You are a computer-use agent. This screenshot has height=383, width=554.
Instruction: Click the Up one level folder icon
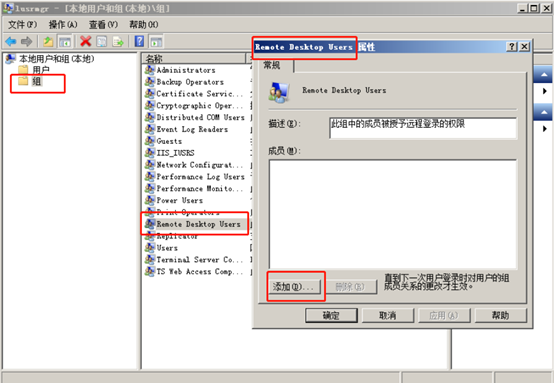(x=48, y=42)
